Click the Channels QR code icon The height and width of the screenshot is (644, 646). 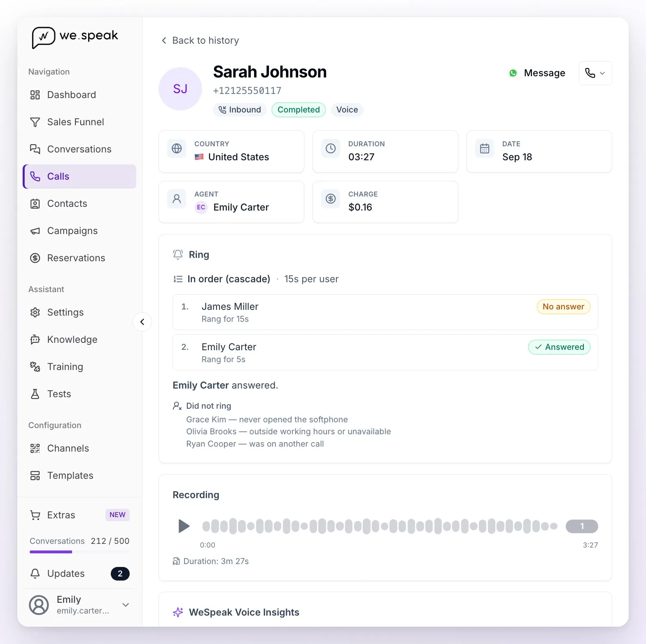tap(35, 448)
